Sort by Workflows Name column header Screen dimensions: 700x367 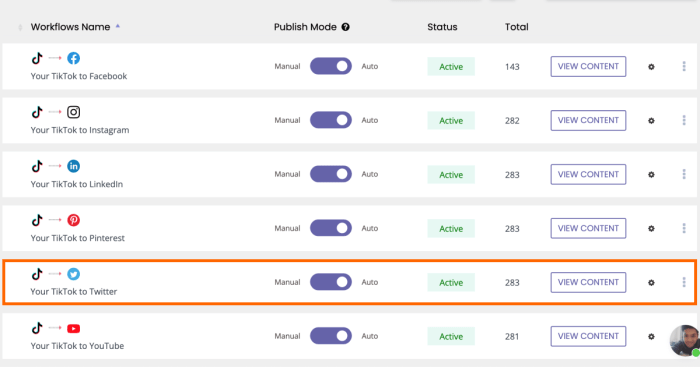click(71, 27)
